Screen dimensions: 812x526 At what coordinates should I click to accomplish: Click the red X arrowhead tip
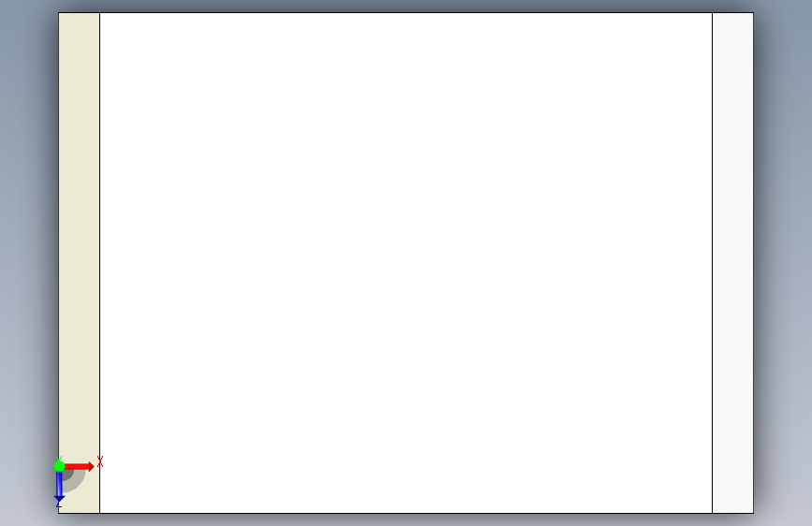coord(92,466)
